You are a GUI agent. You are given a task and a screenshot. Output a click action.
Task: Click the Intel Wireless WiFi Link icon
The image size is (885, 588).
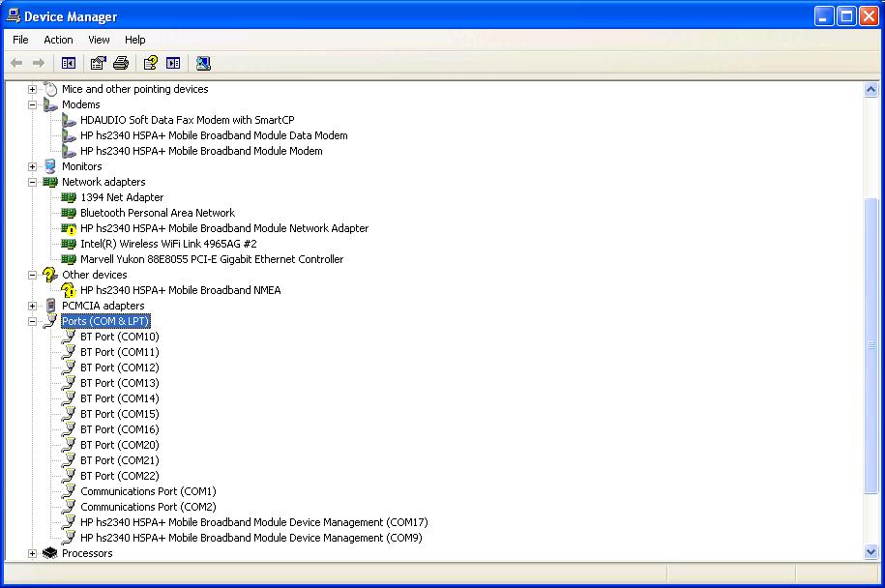tap(69, 244)
